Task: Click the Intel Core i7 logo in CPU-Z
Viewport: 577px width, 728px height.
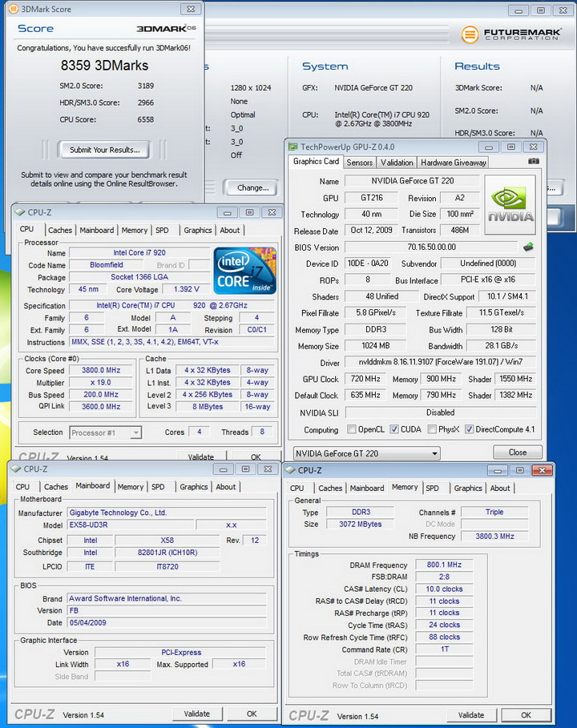Action: pyautogui.click(x=245, y=270)
